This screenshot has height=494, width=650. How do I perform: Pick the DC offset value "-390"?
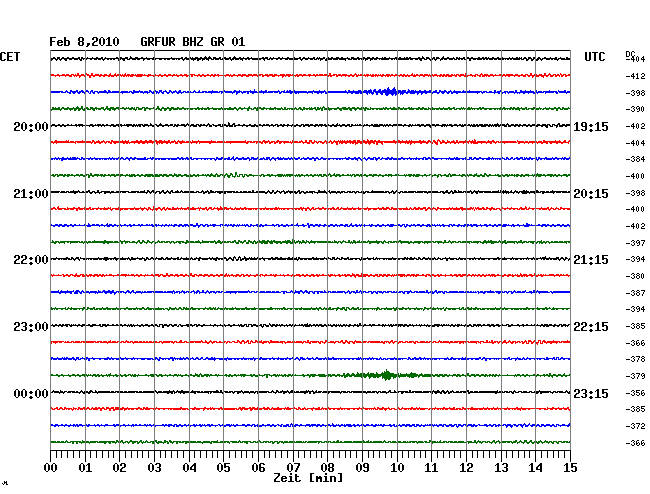pyautogui.click(x=635, y=109)
